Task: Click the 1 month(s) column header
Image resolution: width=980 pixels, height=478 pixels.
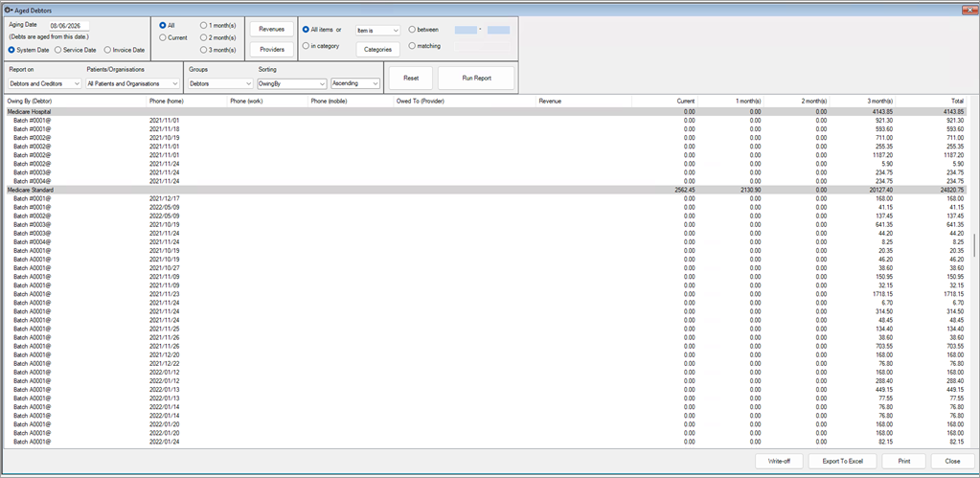Action: 731,101
